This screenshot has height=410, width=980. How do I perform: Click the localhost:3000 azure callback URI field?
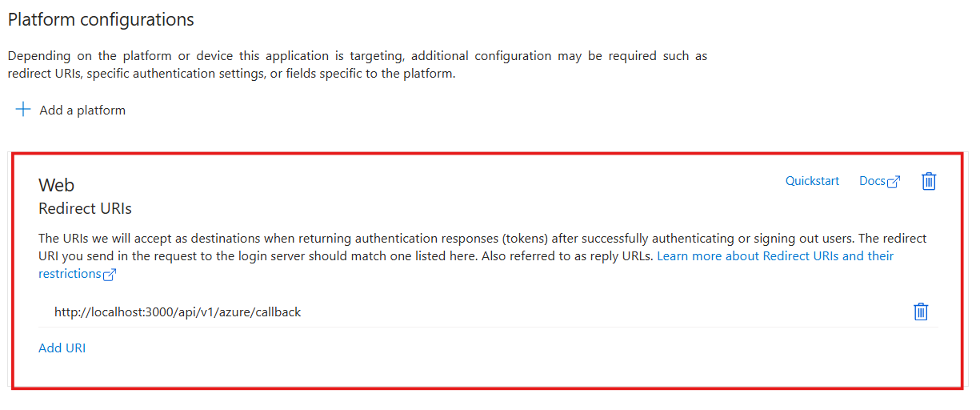(x=178, y=312)
